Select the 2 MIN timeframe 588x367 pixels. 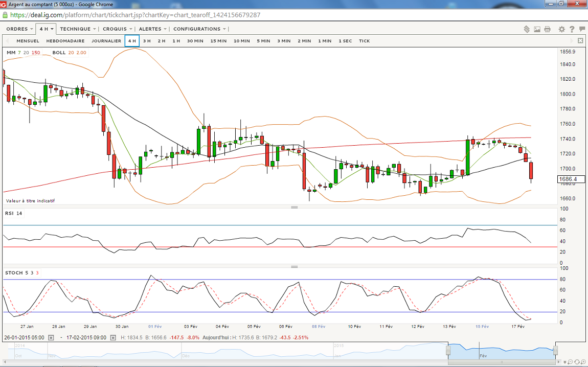pyautogui.click(x=304, y=41)
